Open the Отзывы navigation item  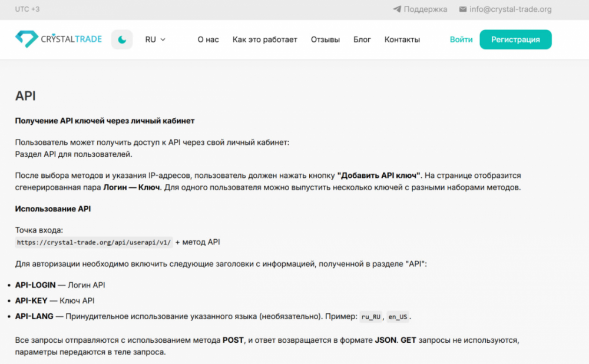tap(325, 39)
